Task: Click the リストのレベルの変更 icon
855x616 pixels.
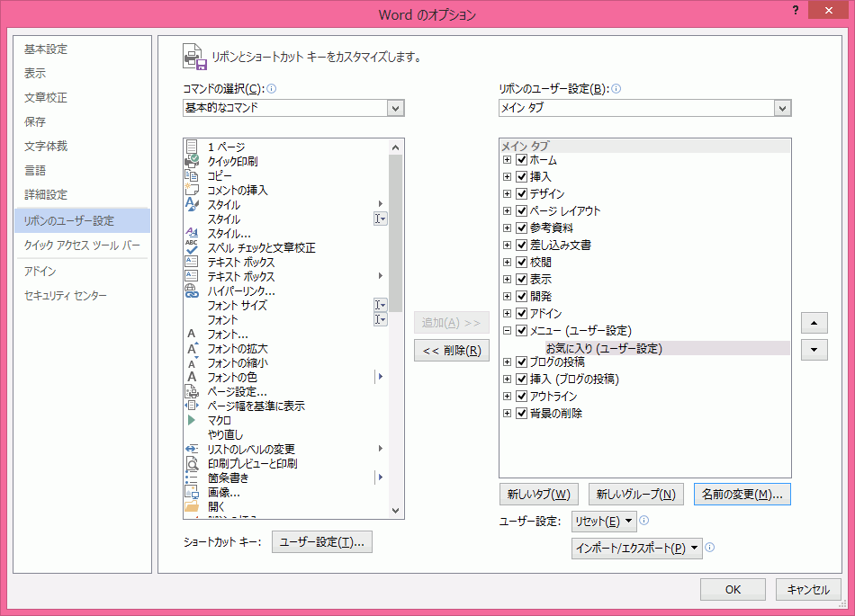Action: coord(192,449)
